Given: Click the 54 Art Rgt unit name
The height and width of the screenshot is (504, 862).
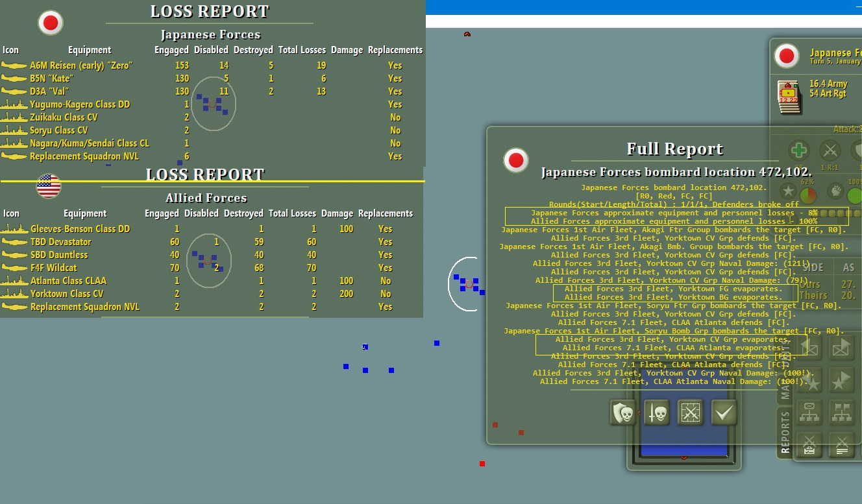Looking at the screenshot, I should [828, 94].
